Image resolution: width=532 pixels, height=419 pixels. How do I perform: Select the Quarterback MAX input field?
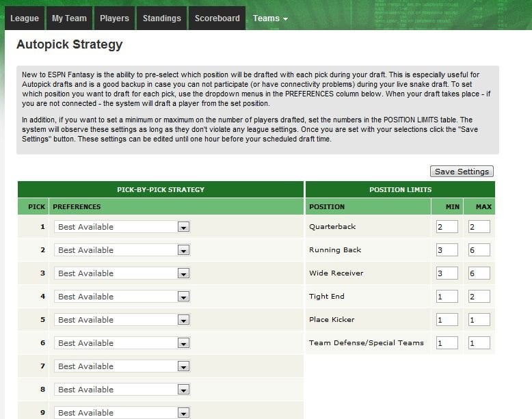pos(479,227)
